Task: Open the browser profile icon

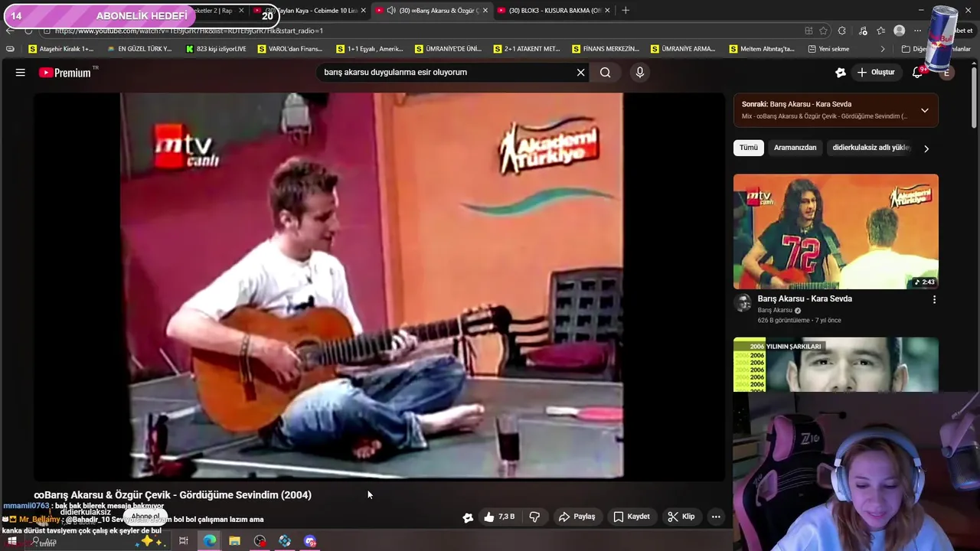Action: coord(900,31)
